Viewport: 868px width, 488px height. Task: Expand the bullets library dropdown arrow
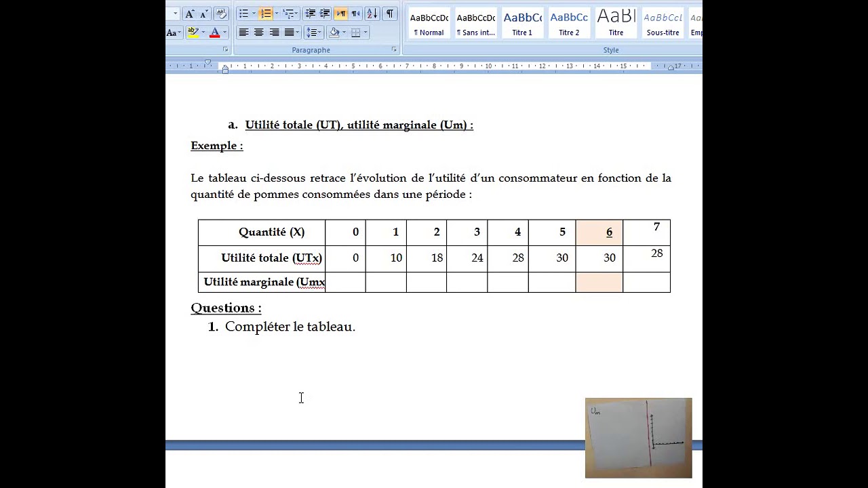[x=254, y=14]
